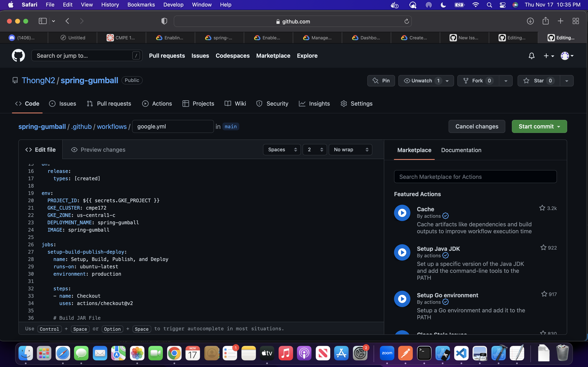The width and height of the screenshot is (588, 367).
Task: Click the GitHub Octocat home logo
Action: (18, 56)
